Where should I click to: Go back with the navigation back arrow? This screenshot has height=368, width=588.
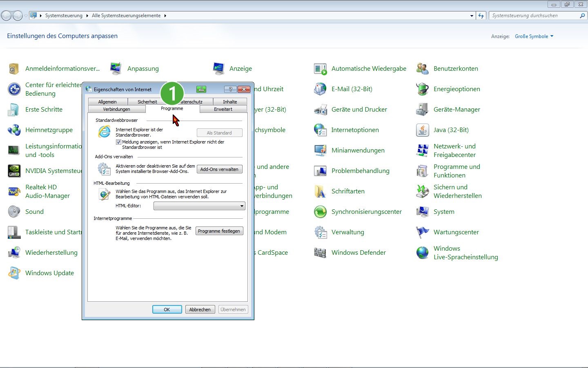(x=6, y=16)
